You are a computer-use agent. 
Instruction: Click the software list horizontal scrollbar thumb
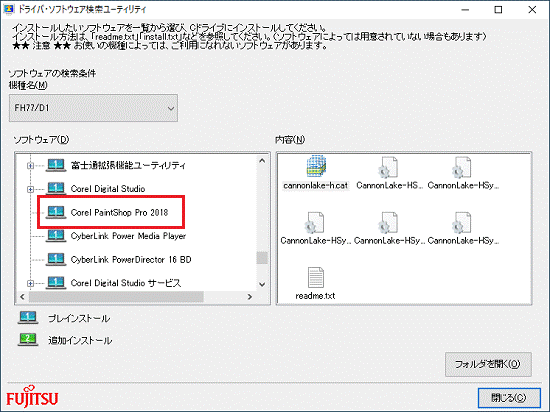[x=116, y=297]
